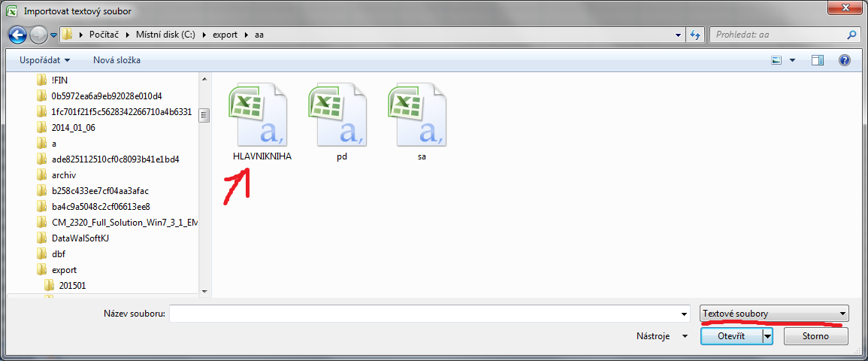The height and width of the screenshot is (361, 868).
Task: Click the archiv folder icon
Action: pos(41,175)
